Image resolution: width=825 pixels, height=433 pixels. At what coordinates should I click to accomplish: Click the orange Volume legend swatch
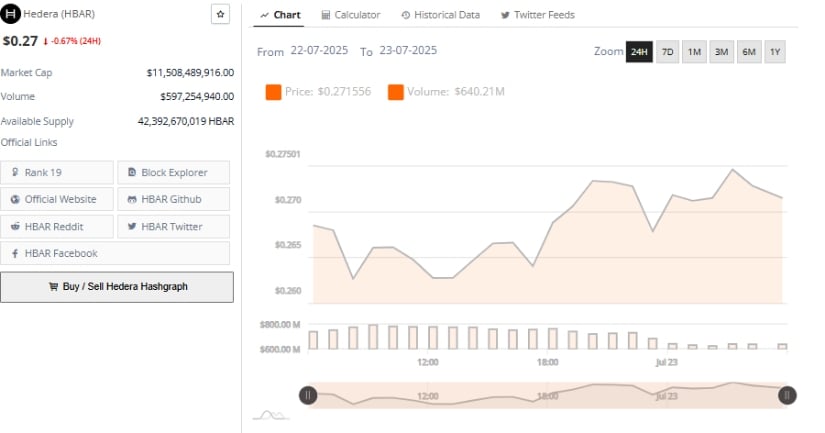396,92
